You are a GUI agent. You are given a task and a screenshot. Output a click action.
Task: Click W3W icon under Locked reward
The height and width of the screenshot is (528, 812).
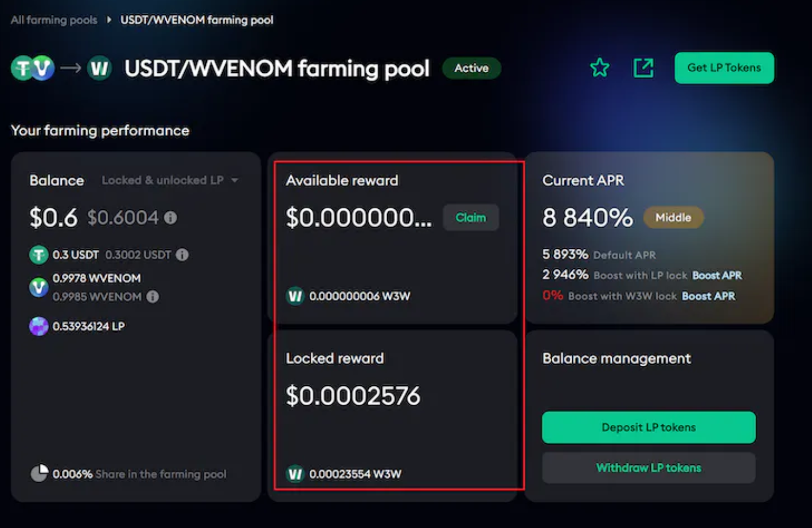[295, 474]
